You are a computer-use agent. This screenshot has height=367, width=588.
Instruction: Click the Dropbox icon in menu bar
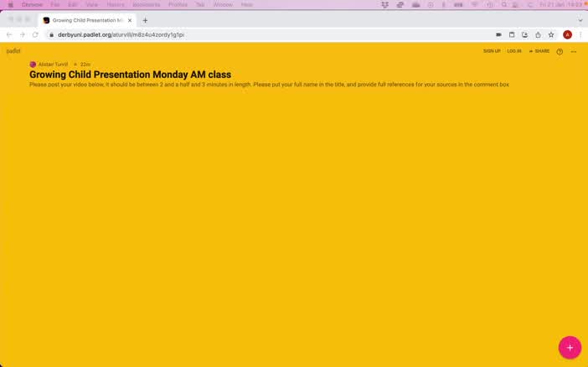tap(384, 4)
